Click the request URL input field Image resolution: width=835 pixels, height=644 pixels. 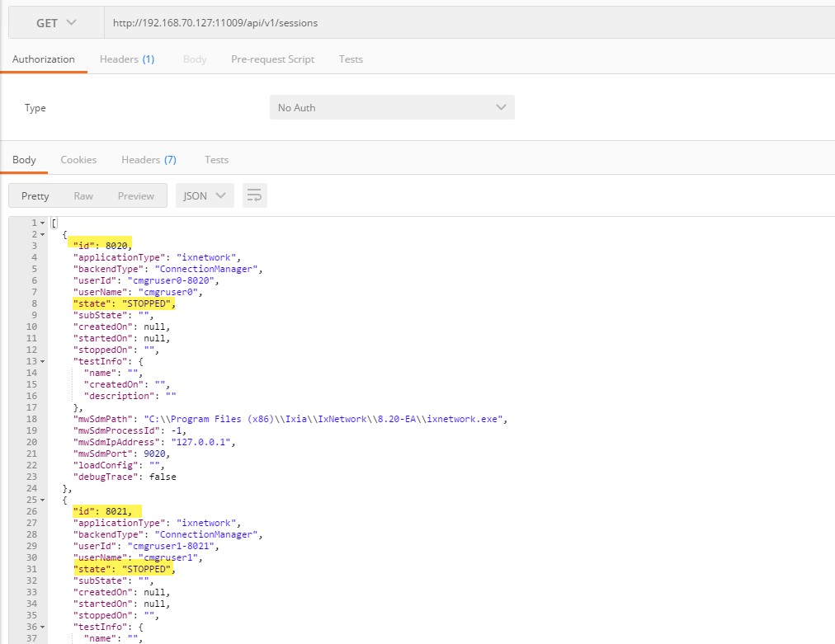click(x=462, y=23)
